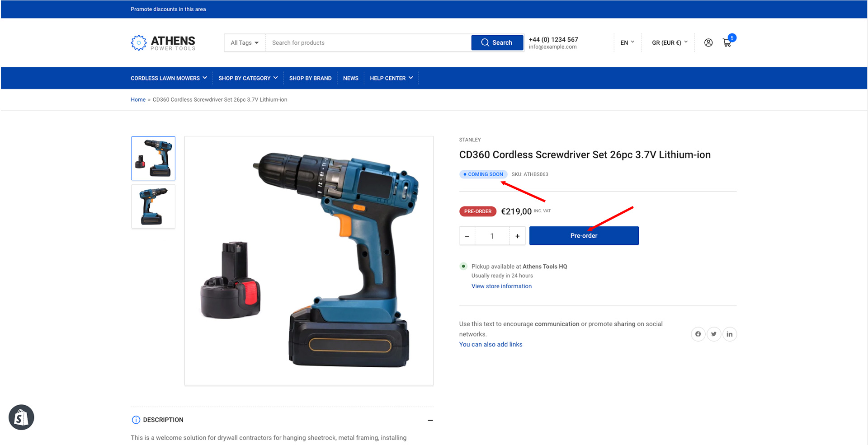Click the Pre-order button
The image size is (868, 445).
pyautogui.click(x=584, y=235)
